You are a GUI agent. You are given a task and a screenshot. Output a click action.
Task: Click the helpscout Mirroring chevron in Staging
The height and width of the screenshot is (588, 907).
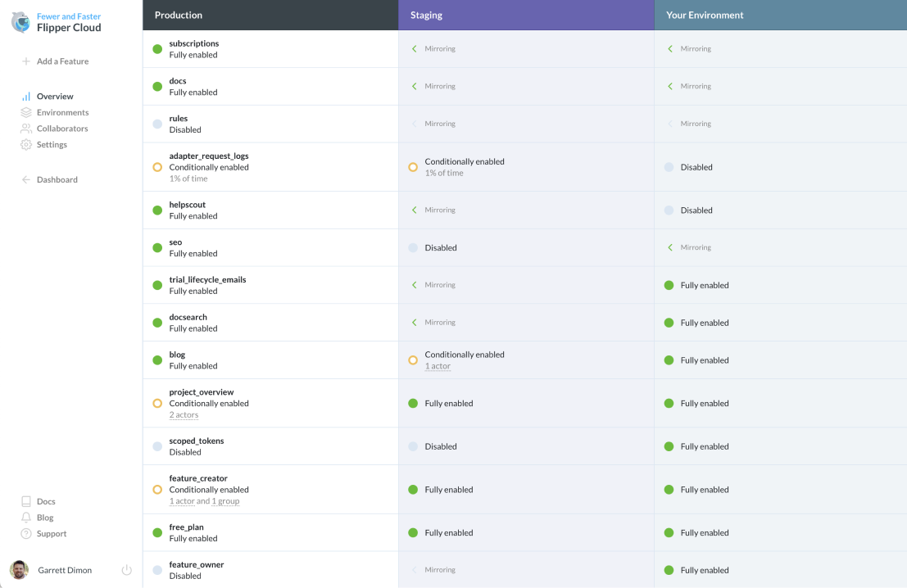click(x=411, y=210)
